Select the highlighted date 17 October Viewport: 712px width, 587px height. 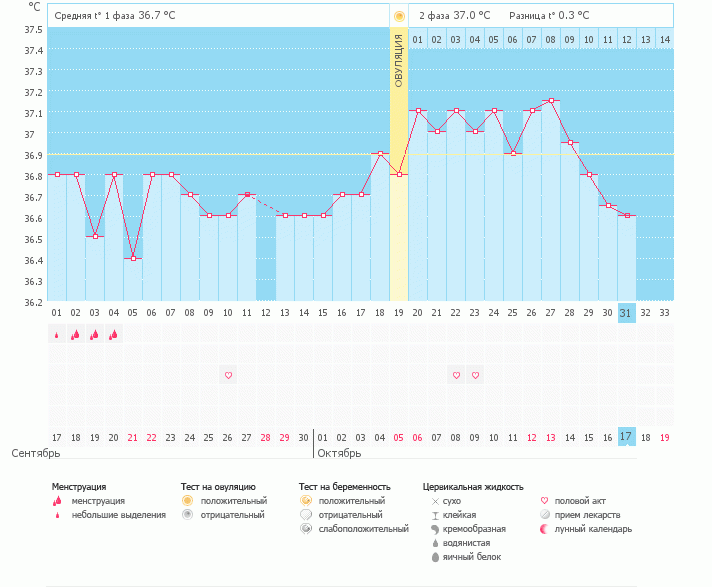(x=627, y=437)
